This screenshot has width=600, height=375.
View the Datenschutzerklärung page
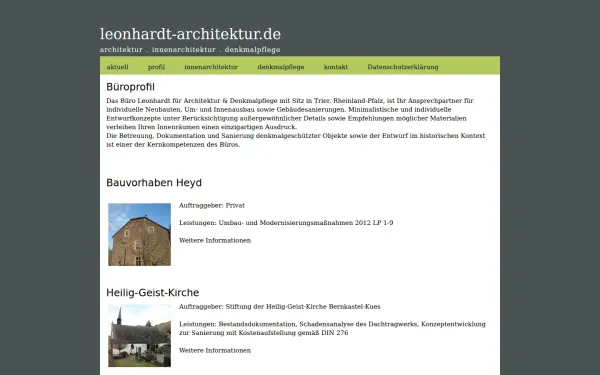click(403, 67)
